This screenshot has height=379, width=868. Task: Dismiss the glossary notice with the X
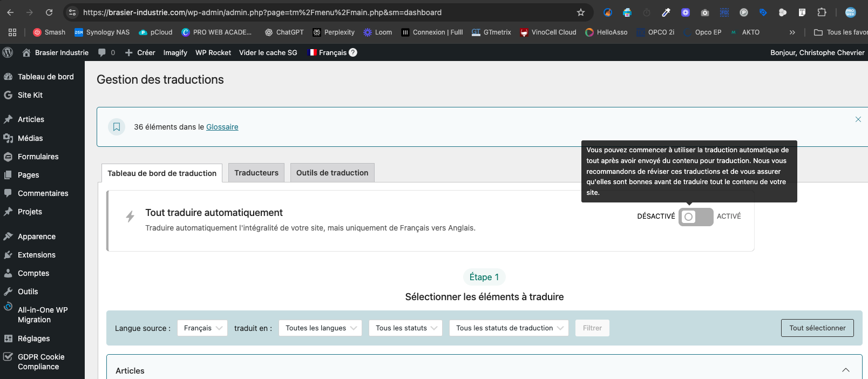pos(858,119)
